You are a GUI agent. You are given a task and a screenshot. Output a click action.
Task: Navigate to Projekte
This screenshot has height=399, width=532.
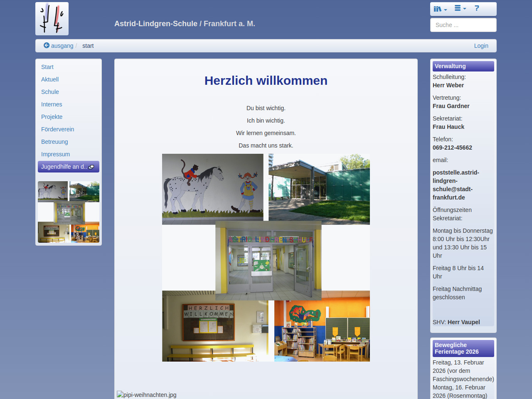[52, 117]
